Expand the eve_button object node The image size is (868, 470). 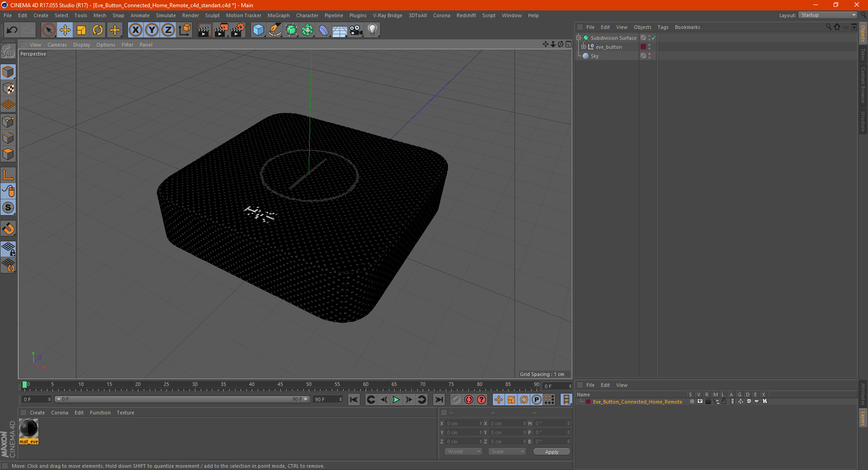[583, 47]
